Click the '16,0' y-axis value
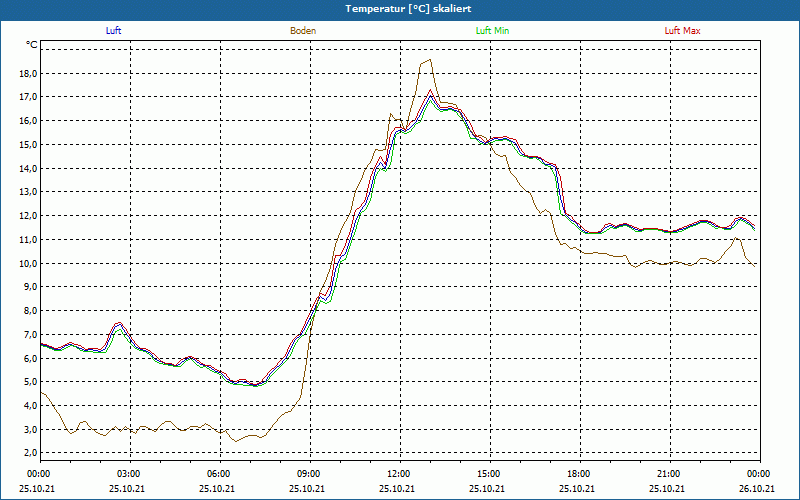The width and height of the screenshot is (800, 500). tap(28, 121)
